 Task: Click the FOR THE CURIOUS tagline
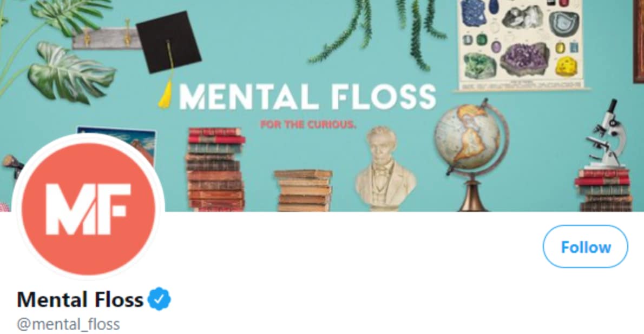[308, 124]
